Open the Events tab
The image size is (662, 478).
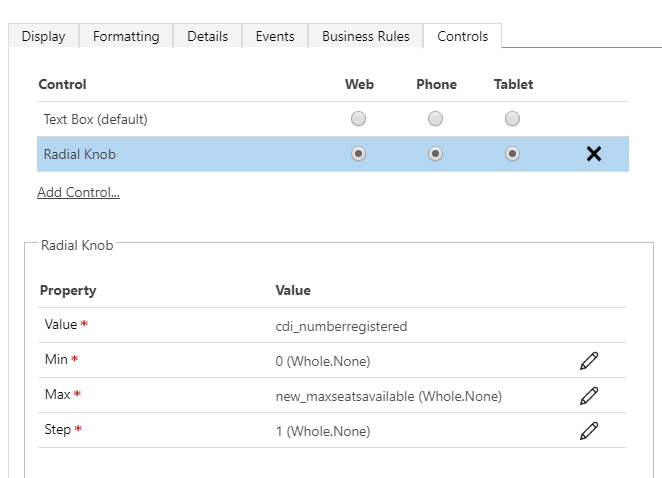pos(275,36)
